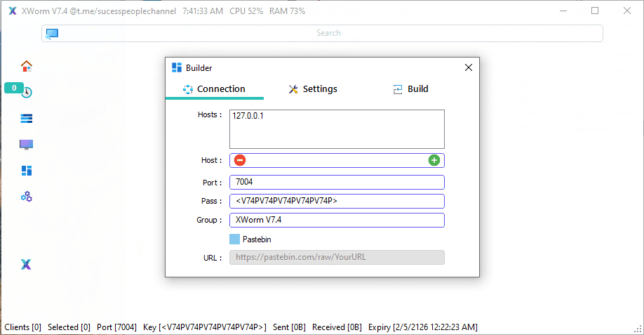Select the 127.0.0.1 entry in the Hosts list
Viewport: 644px width, 335px height.
point(248,116)
